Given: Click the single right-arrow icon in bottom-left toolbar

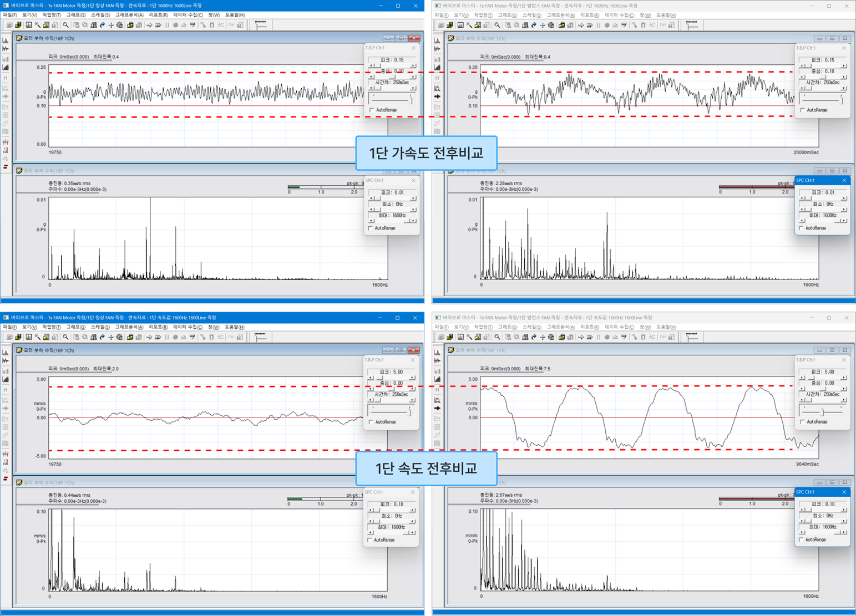Looking at the screenshot, I should point(149,337).
